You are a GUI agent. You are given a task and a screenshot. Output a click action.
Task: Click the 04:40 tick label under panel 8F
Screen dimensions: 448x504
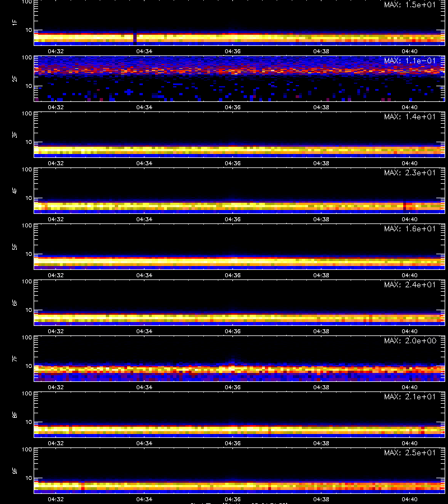click(x=410, y=444)
